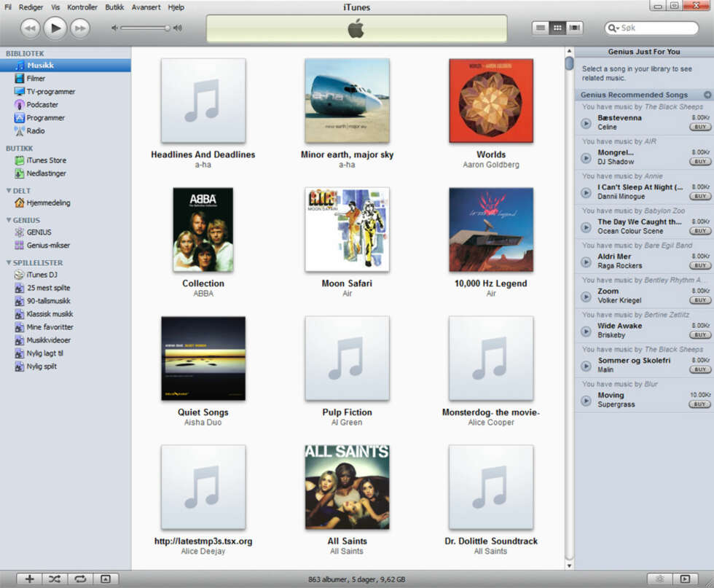Click the volume slider track
Screen dimensions: 714x588
click(144, 28)
